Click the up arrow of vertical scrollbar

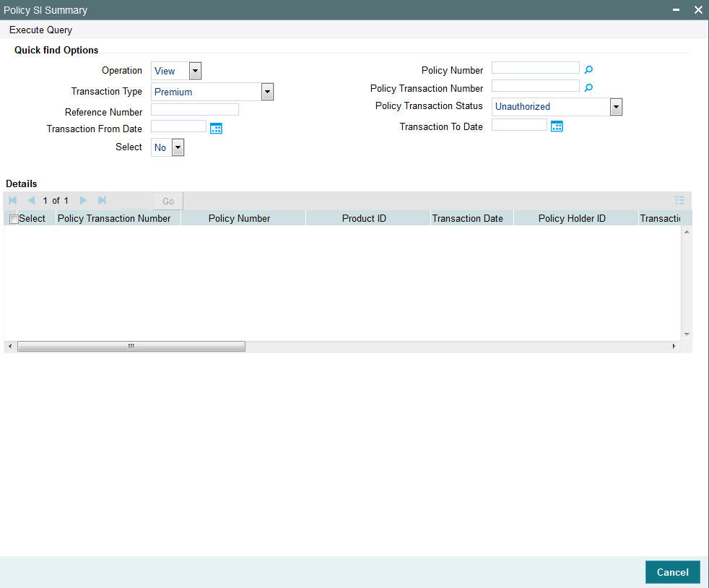tap(687, 232)
